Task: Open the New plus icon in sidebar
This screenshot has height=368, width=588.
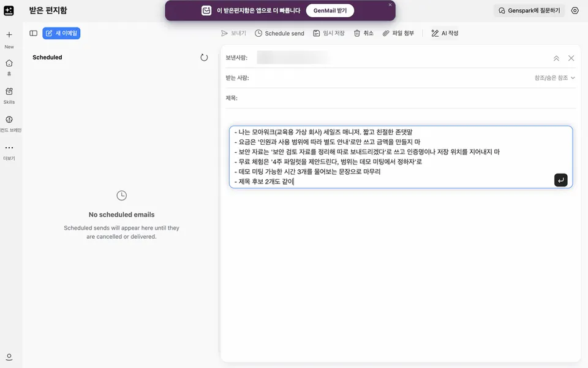Action: 9,34
